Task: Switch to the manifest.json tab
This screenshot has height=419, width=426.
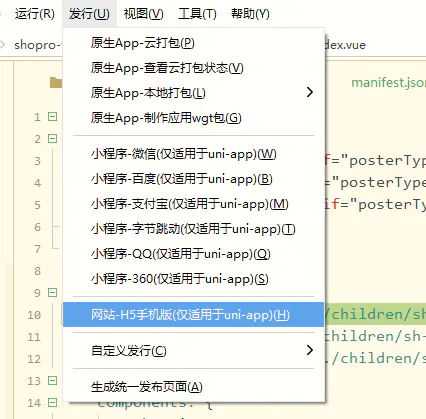Action: [x=388, y=83]
